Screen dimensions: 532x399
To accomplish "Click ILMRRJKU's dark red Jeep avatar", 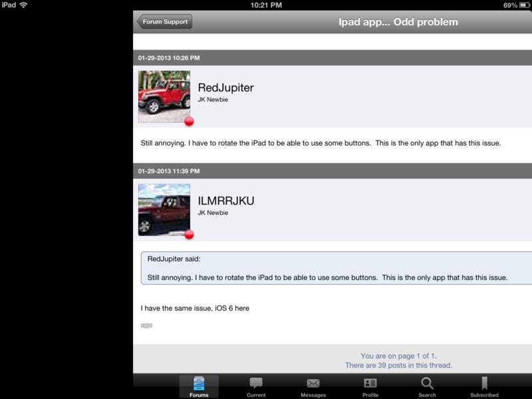I will [x=164, y=209].
